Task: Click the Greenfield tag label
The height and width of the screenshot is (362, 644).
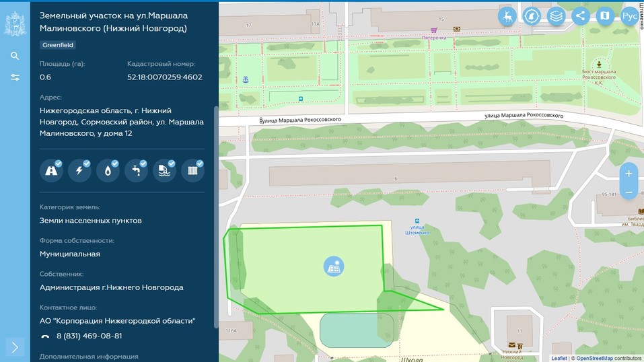Action: pyautogui.click(x=58, y=45)
